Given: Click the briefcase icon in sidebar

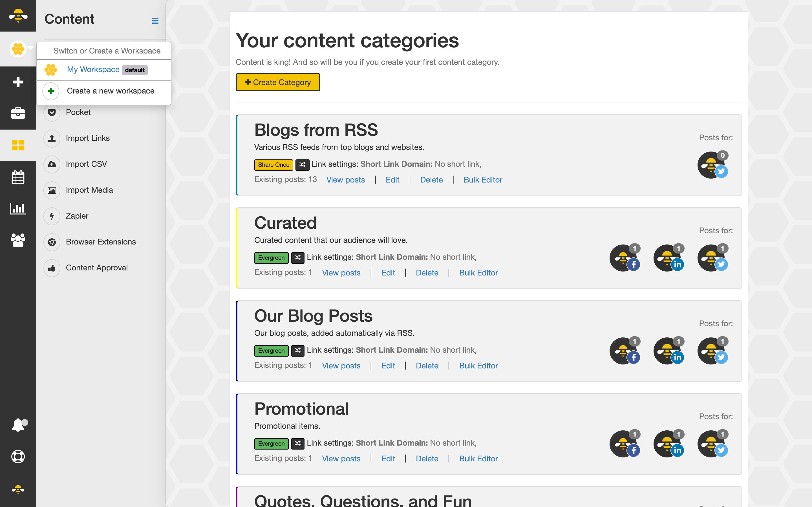Looking at the screenshot, I should click(x=18, y=113).
